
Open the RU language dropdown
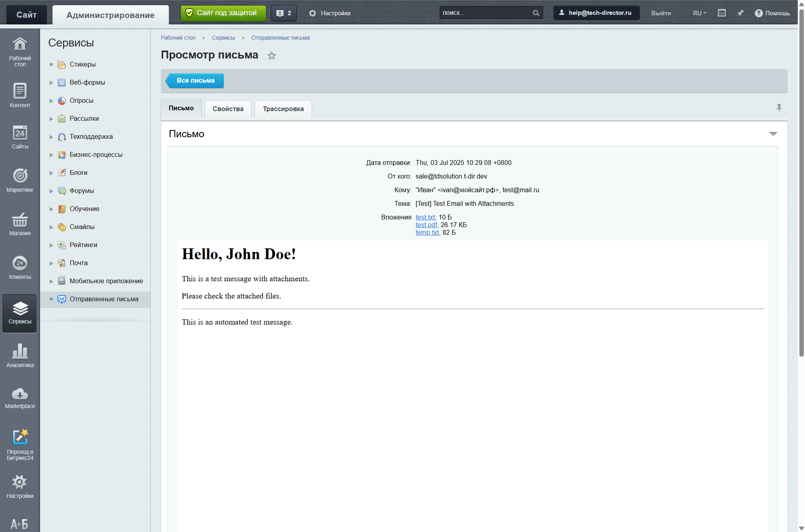(x=699, y=13)
